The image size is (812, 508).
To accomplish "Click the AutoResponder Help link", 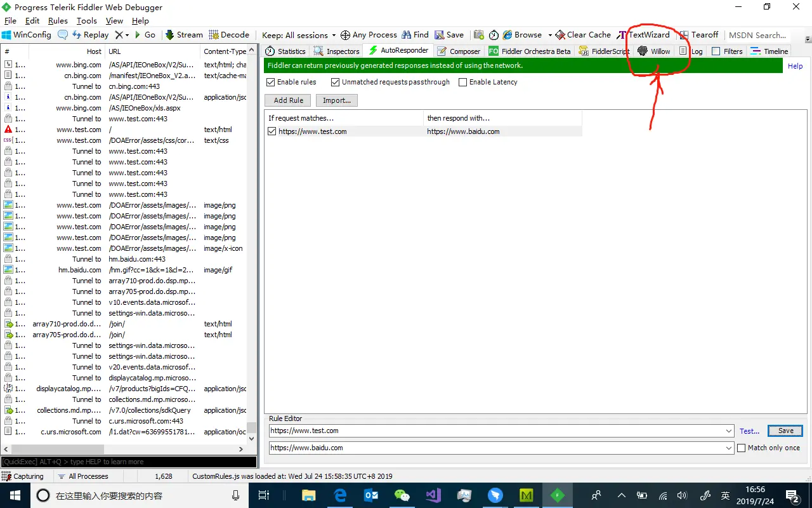I will tap(795, 66).
